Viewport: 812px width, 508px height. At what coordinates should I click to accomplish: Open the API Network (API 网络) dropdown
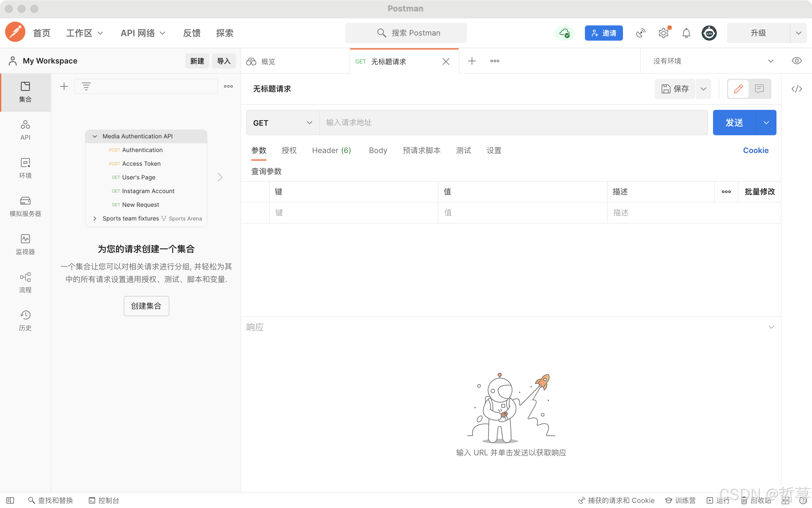pyautogui.click(x=143, y=33)
